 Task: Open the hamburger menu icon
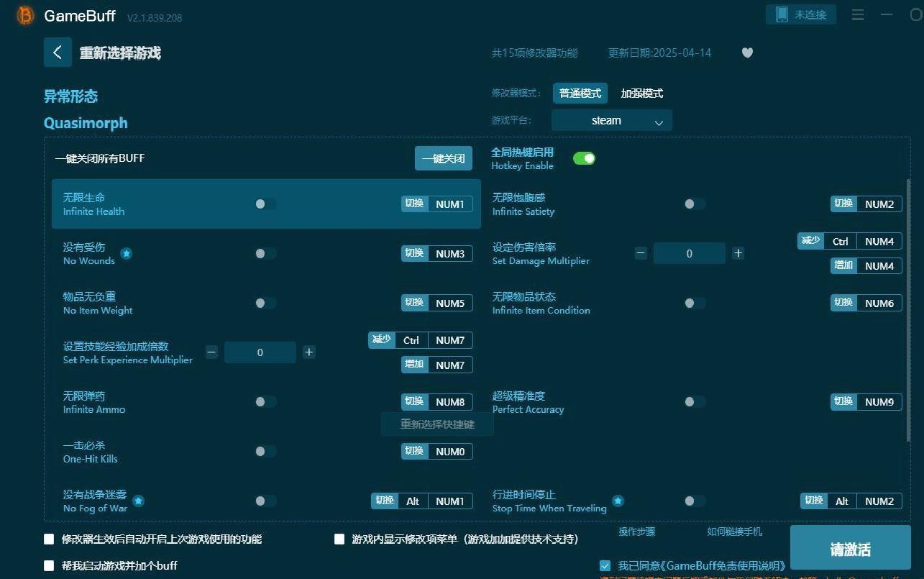click(858, 14)
